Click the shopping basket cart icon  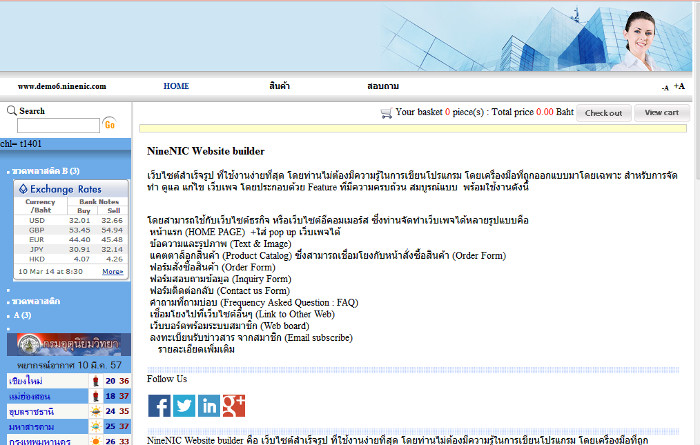pyautogui.click(x=386, y=113)
